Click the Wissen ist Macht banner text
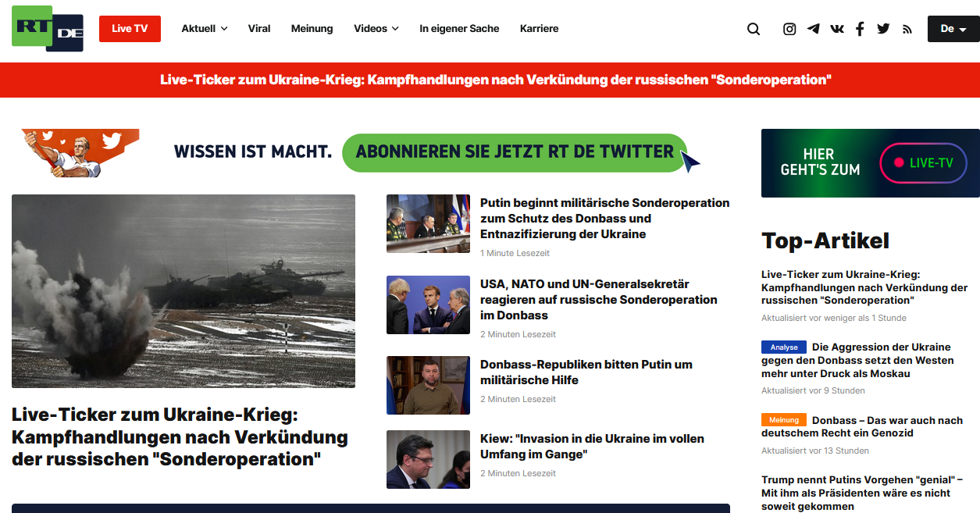The image size is (980, 513). [x=253, y=151]
